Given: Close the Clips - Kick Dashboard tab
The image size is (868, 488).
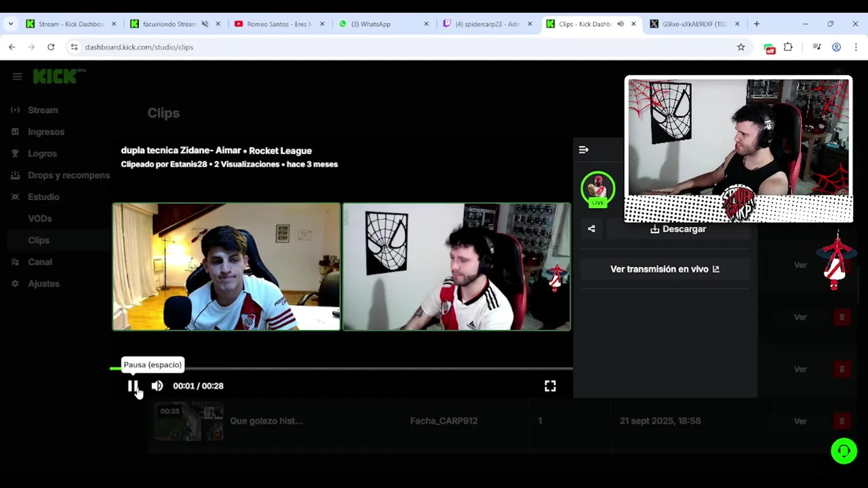Looking at the screenshot, I should click(x=633, y=24).
